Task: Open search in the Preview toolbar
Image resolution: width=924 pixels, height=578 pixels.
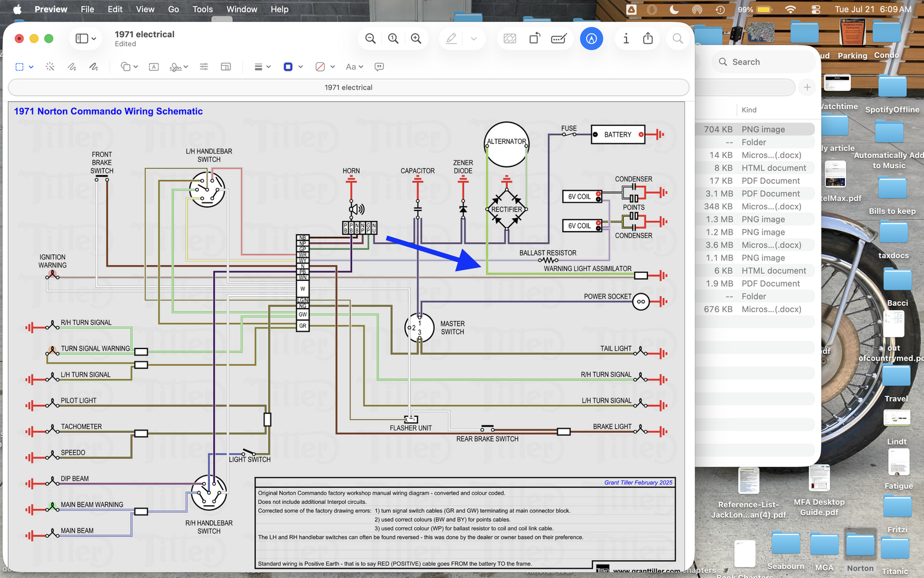Action: click(677, 39)
